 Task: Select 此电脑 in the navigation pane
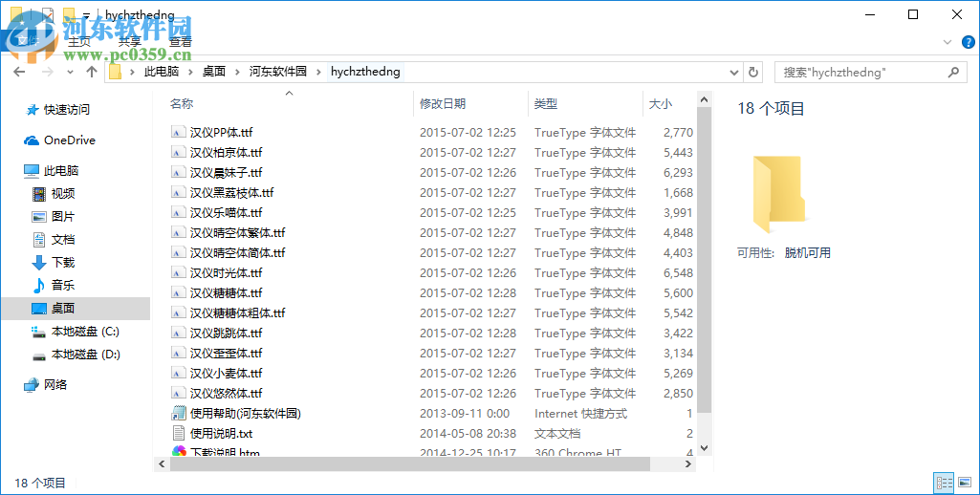52,171
